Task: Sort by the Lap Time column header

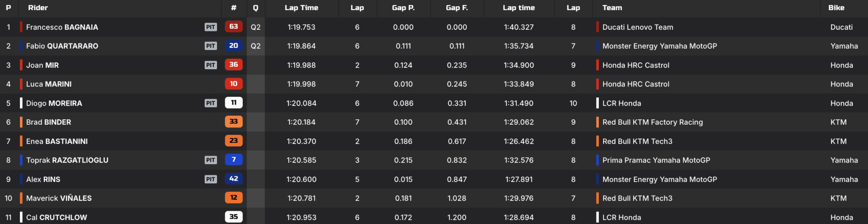Action: tap(301, 8)
